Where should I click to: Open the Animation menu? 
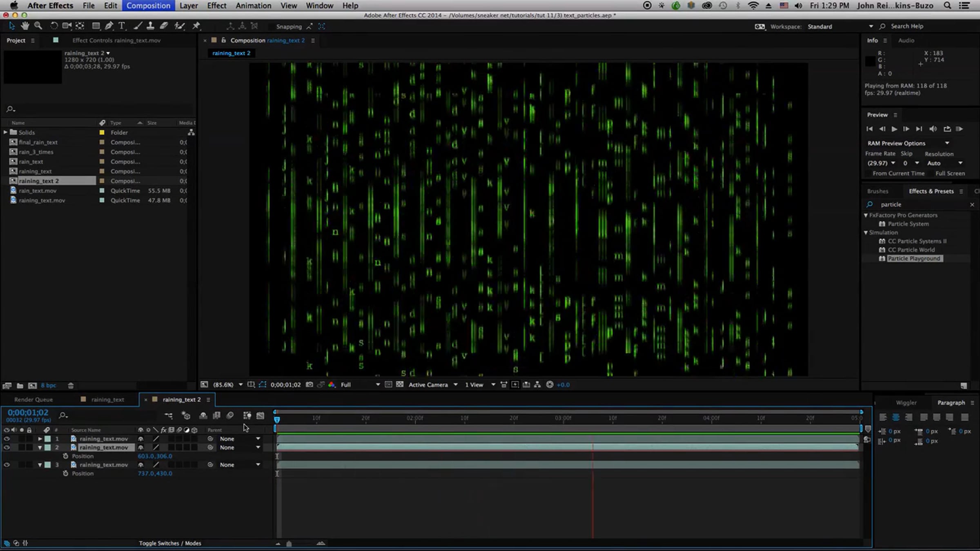253,6
